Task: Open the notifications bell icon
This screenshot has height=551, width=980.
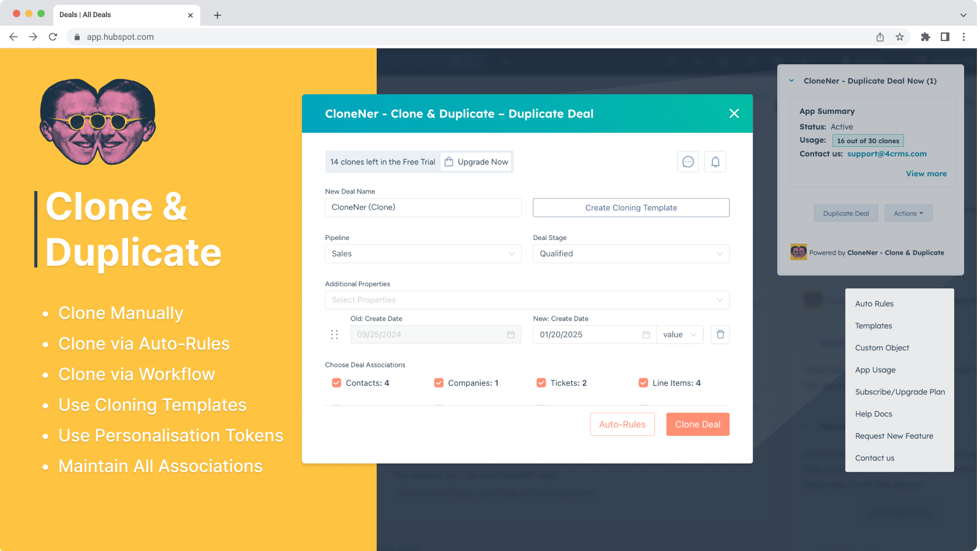Action: pyautogui.click(x=715, y=162)
